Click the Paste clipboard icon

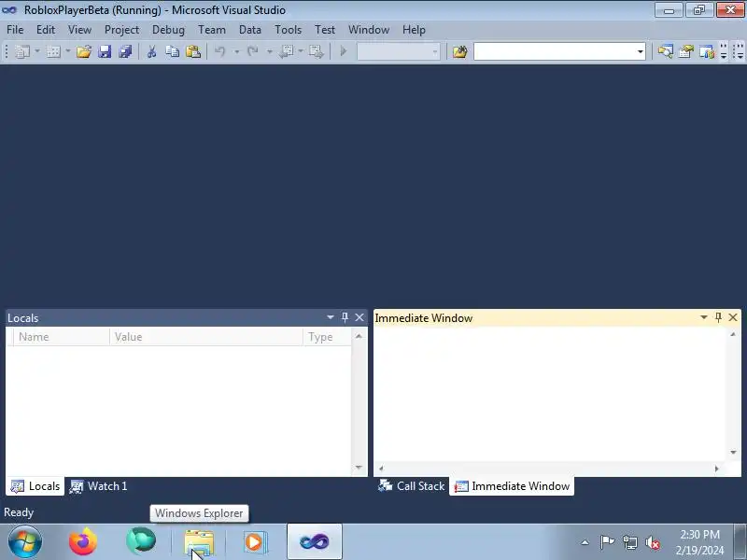(193, 51)
